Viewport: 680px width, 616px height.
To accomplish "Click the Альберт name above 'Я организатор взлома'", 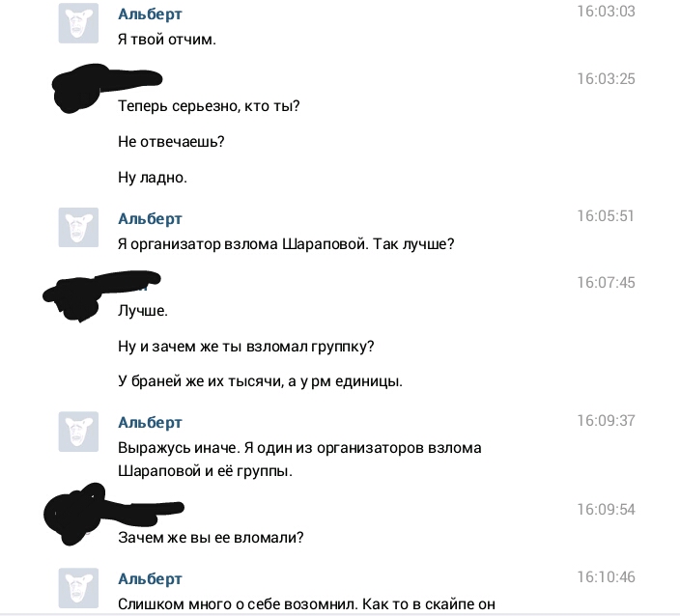I will [x=150, y=218].
